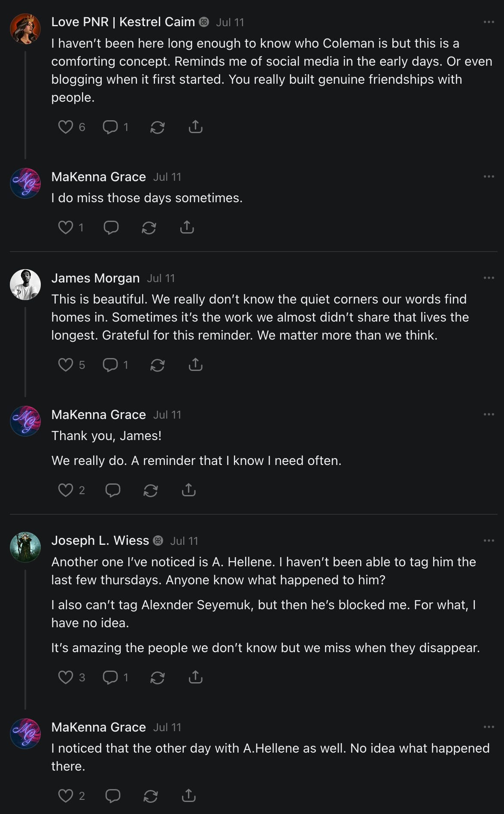The image size is (504, 814).
Task: Open more options for Kestrel Caim's comment
Action: pos(489,22)
